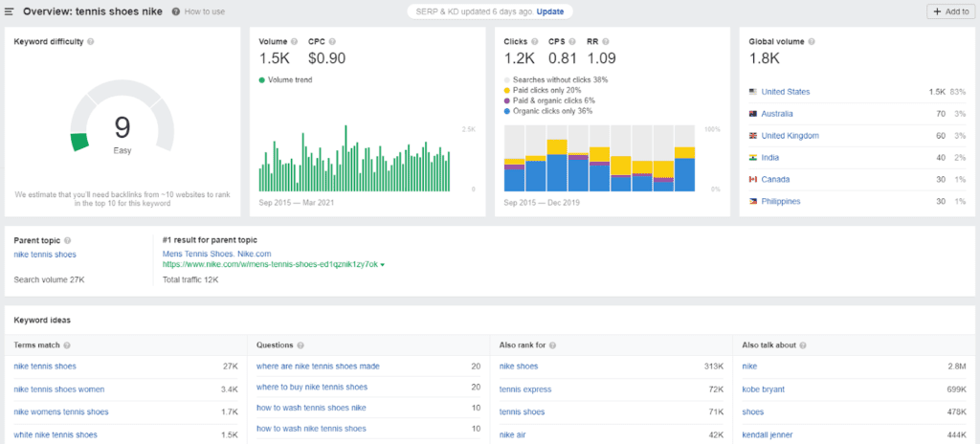Click the CPC info icon

tap(332, 42)
